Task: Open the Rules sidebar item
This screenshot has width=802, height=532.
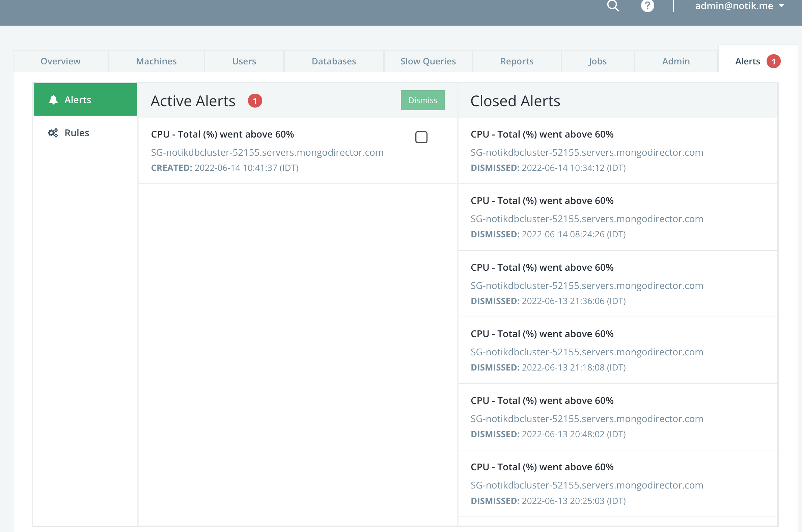Action: 77,132
